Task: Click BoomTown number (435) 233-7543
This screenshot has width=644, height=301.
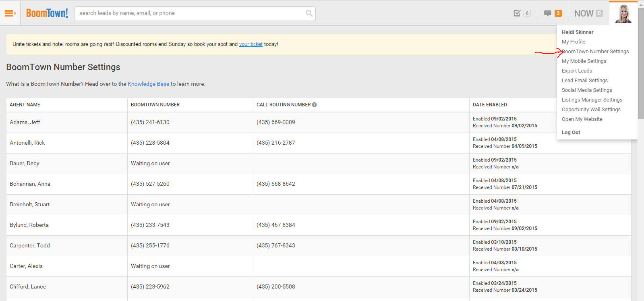Action: 150,225
